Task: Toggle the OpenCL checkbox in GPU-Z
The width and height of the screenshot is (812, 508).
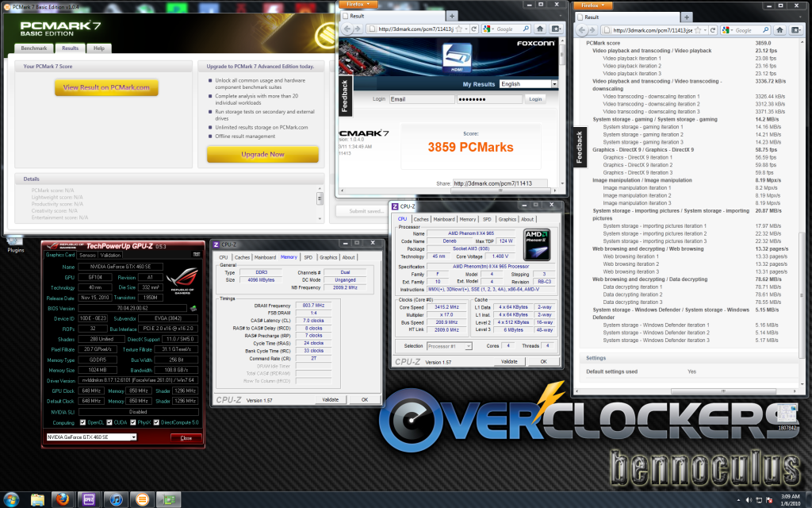Action: pyautogui.click(x=83, y=423)
